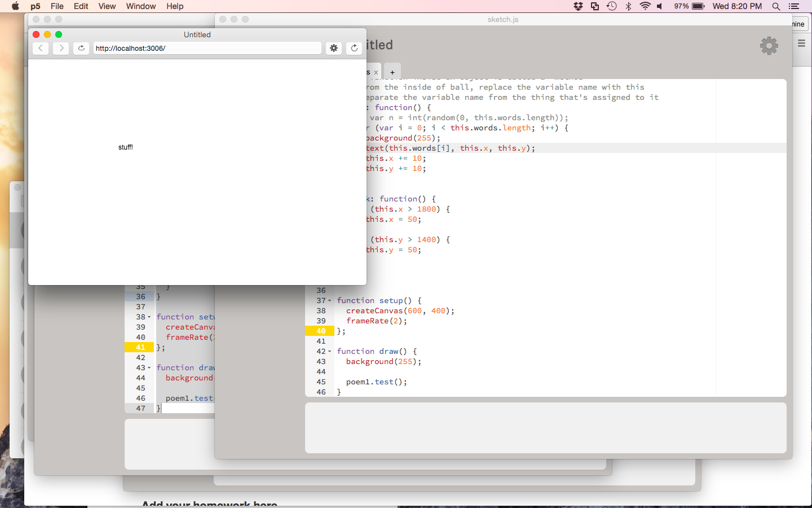
Task: Open the hamburger menu icon at the right edge
Action: point(801,43)
